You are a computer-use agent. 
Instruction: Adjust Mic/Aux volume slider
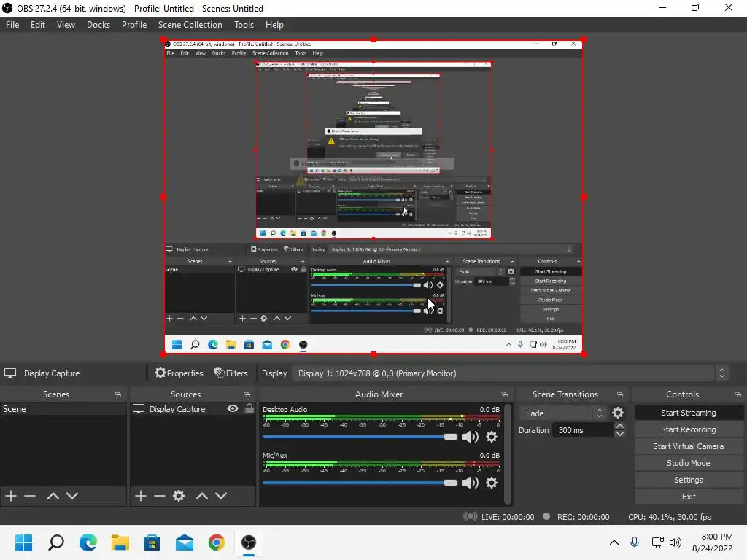point(360,483)
